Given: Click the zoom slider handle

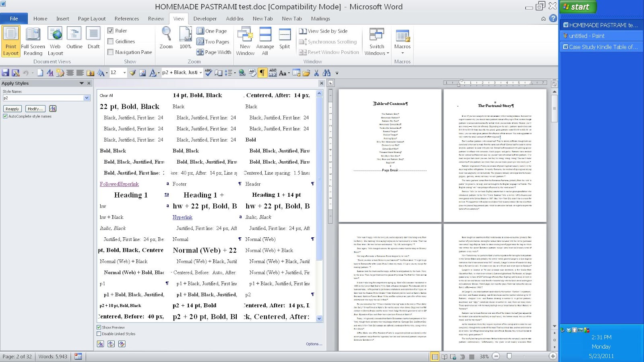Looking at the screenshot, I should click(x=509, y=356).
